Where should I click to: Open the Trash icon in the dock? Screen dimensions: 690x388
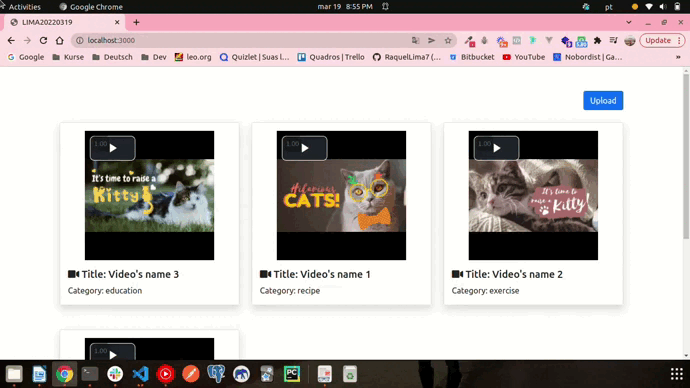tap(350, 374)
